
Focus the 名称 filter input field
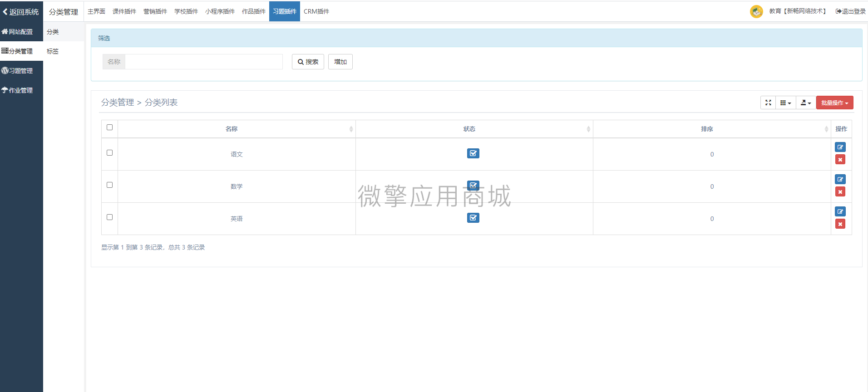click(204, 62)
